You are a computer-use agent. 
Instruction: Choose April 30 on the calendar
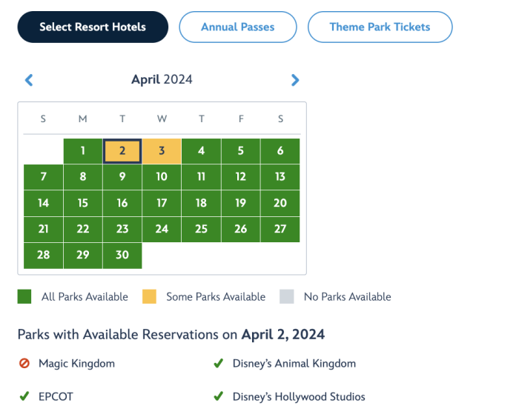point(122,255)
